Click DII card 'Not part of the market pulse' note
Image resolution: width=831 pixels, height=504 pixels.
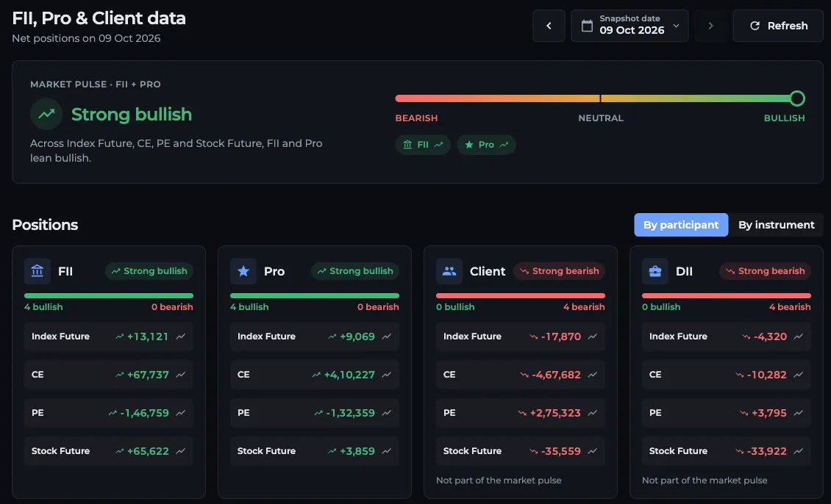705,480
